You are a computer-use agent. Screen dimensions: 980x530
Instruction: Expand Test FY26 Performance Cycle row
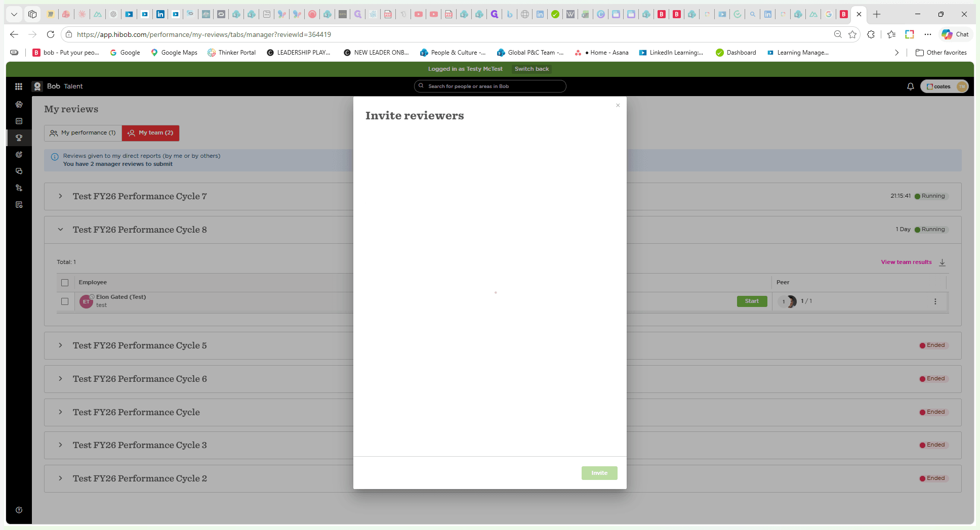(x=60, y=412)
